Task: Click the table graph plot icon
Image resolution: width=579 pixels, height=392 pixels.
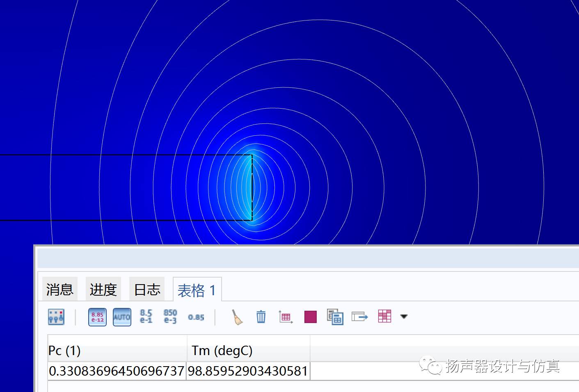Action: click(286, 317)
